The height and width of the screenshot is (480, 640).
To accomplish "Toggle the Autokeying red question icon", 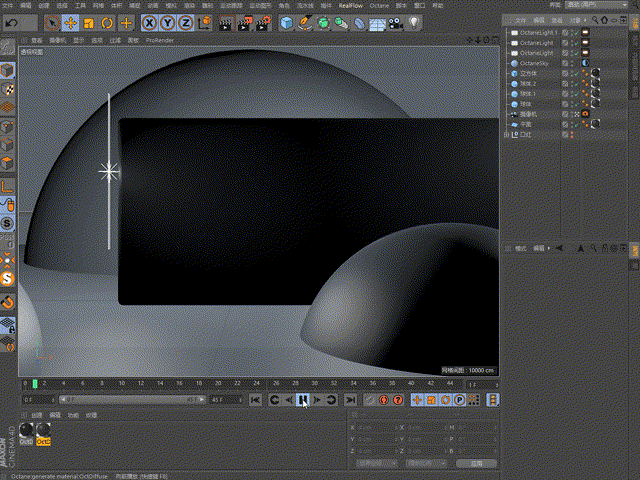I will pos(398,400).
